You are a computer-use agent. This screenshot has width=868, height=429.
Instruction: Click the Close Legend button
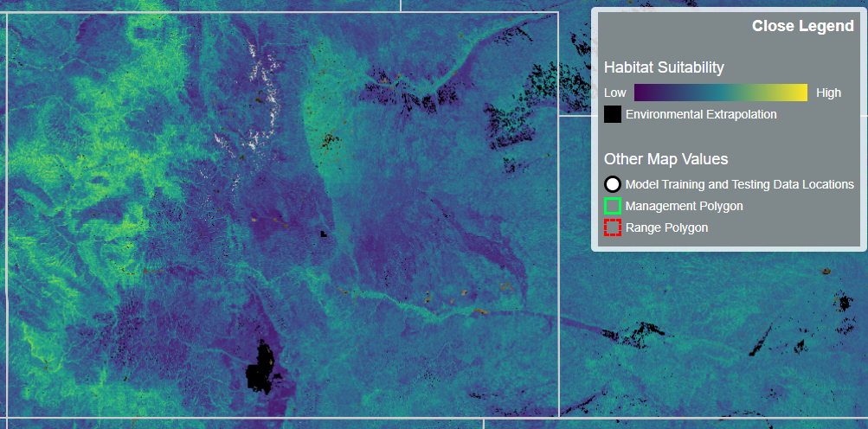click(802, 26)
